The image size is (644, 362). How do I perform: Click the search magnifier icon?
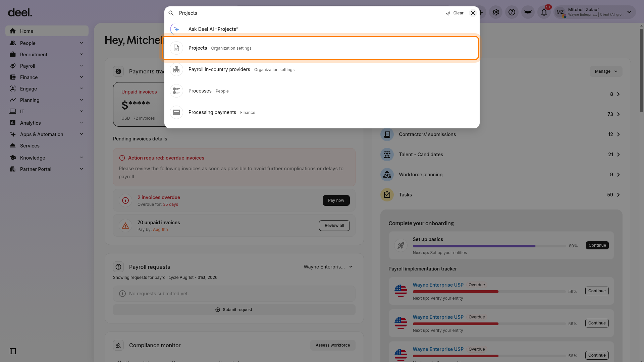pyautogui.click(x=171, y=13)
